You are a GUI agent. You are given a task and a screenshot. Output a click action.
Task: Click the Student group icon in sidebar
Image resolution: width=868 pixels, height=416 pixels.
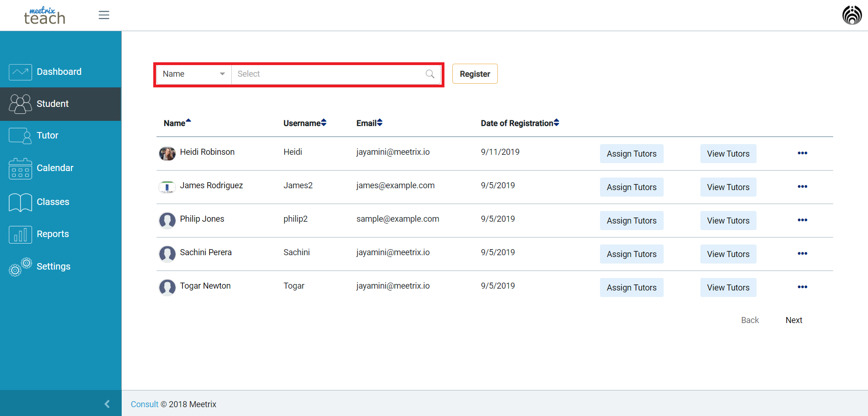[x=20, y=104]
